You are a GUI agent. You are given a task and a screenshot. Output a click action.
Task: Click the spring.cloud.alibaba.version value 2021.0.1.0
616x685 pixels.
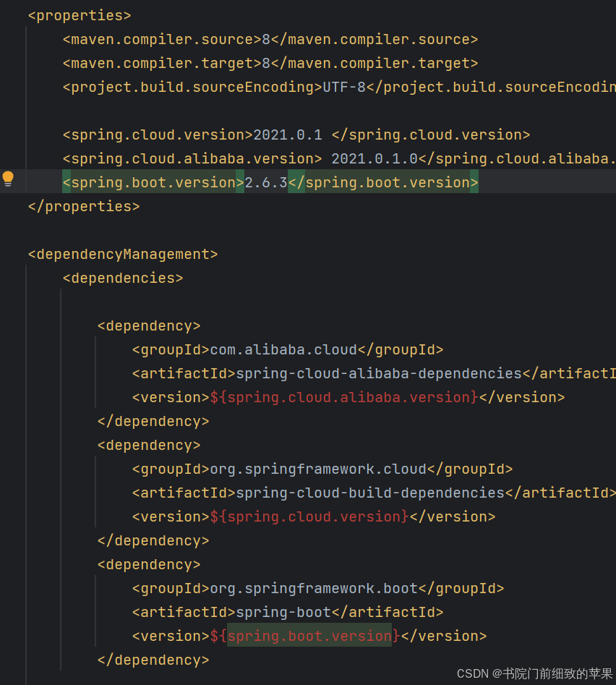coord(375,158)
